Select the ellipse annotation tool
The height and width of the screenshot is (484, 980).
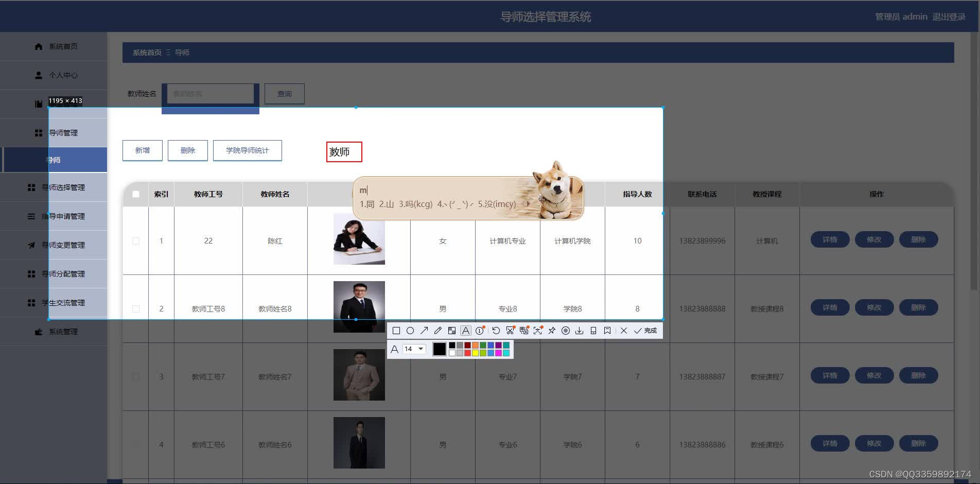coord(410,331)
